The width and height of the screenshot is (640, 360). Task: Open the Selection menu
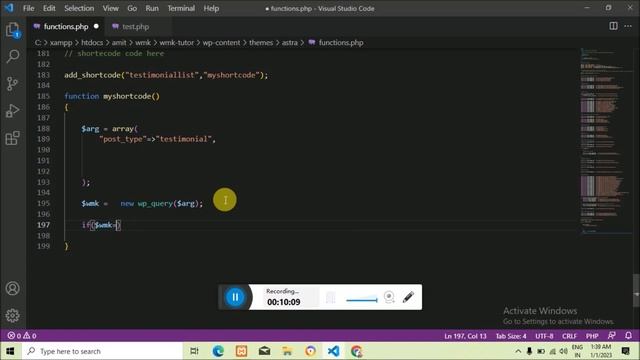(79, 8)
